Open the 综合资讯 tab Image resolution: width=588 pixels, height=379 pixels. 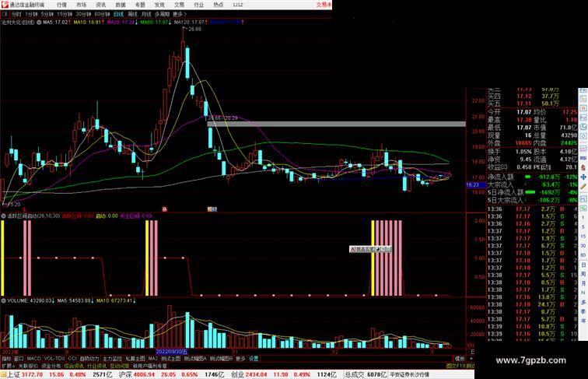point(74,366)
